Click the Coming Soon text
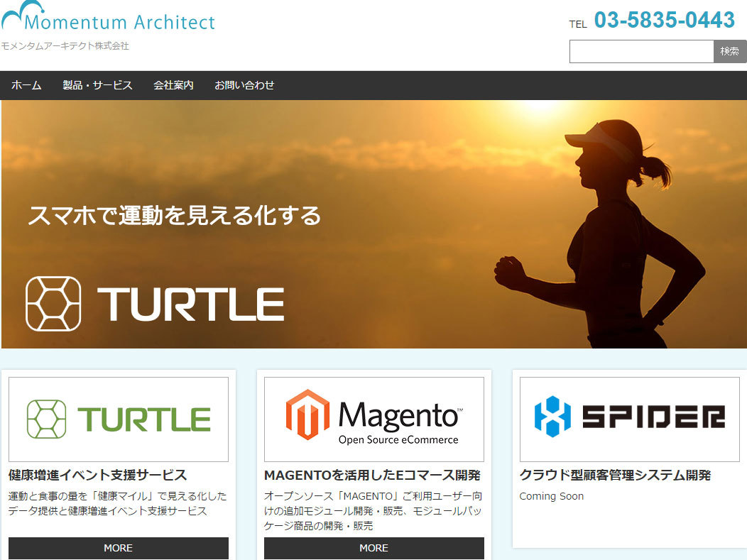This screenshot has height=560, width=747. pos(551,496)
